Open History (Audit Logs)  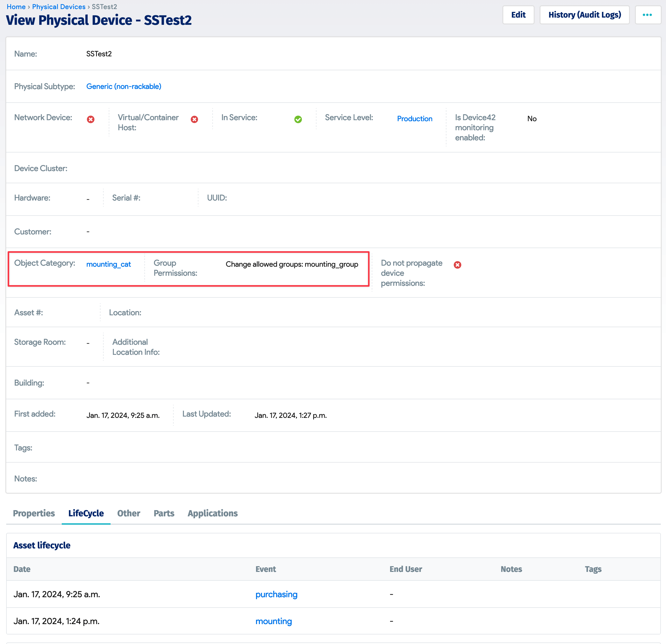tap(584, 15)
